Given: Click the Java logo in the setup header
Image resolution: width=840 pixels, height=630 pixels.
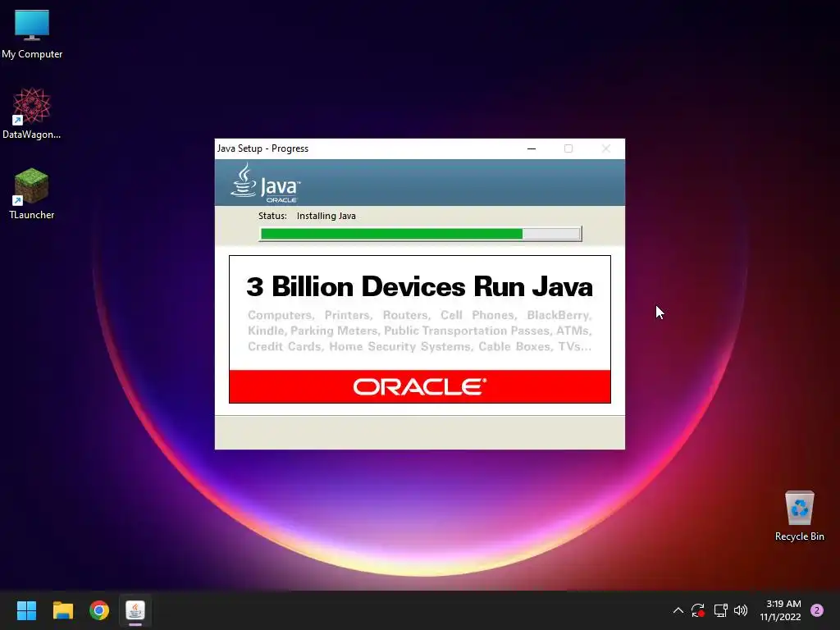Looking at the screenshot, I should [266, 183].
